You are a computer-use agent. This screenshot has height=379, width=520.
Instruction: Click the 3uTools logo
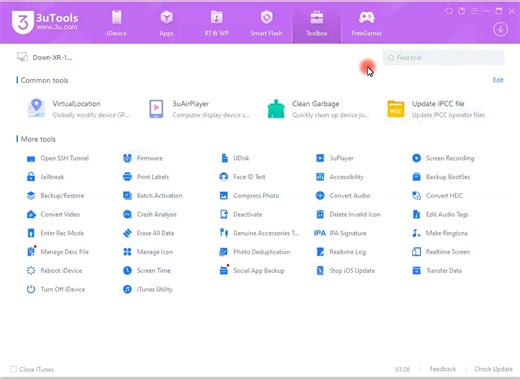[x=45, y=22]
